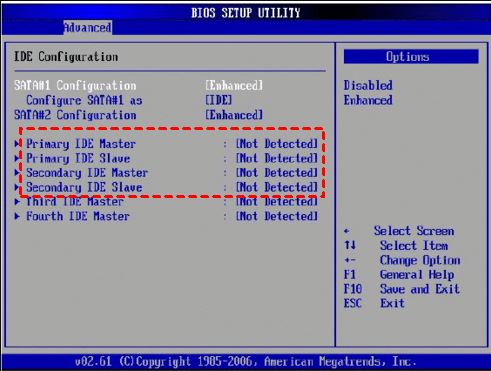The height and width of the screenshot is (371, 491).
Task: Choose Disabled in the Options panel
Action: tap(368, 85)
